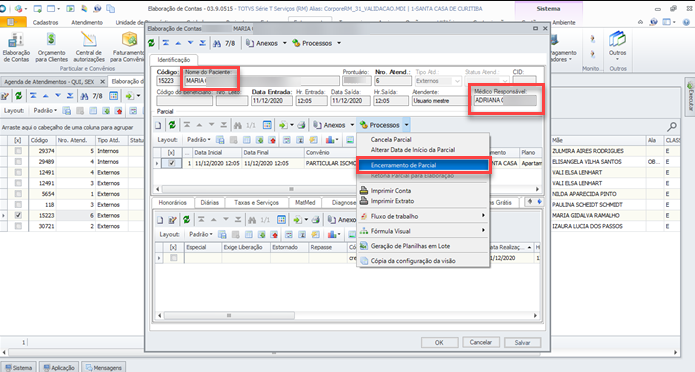695x372 pixels.
Task: Click the search magnifier at right of main grid
Action: click(672, 127)
